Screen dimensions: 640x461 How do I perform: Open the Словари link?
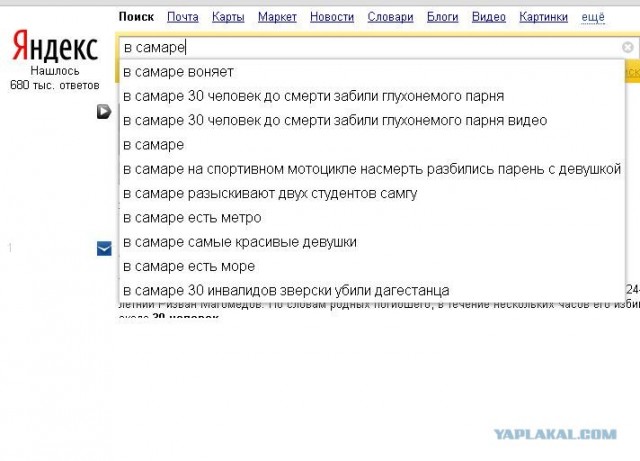(x=390, y=17)
